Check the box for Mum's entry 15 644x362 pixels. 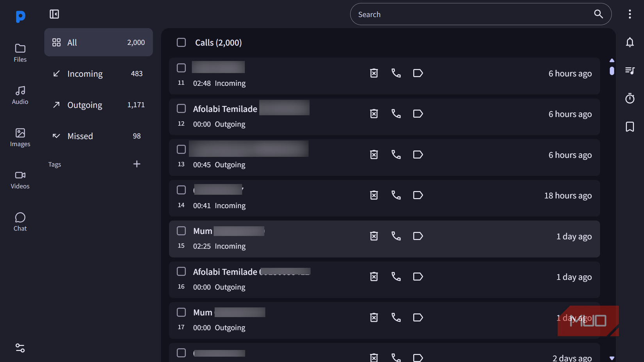[x=181, y=231]
